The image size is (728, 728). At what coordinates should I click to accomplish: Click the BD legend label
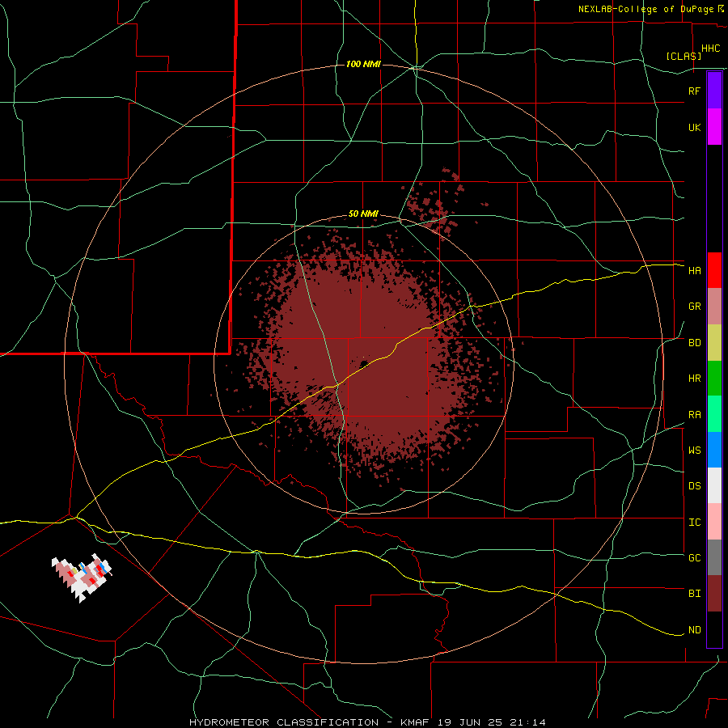695,343
